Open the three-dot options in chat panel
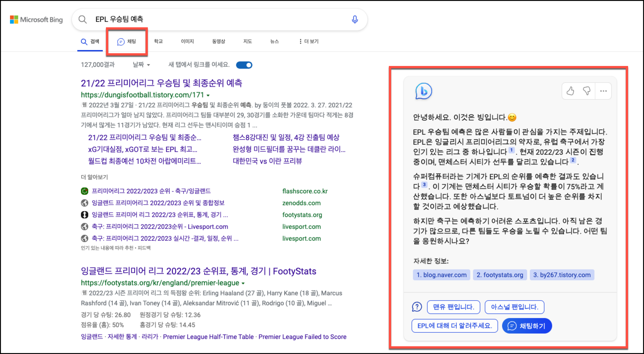 (x=603, y=91)
